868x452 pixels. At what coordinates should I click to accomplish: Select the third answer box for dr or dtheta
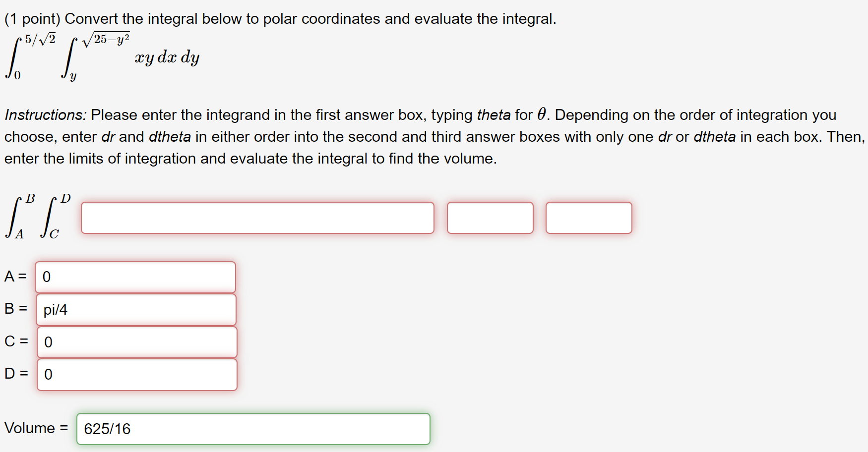pos(589,218)
